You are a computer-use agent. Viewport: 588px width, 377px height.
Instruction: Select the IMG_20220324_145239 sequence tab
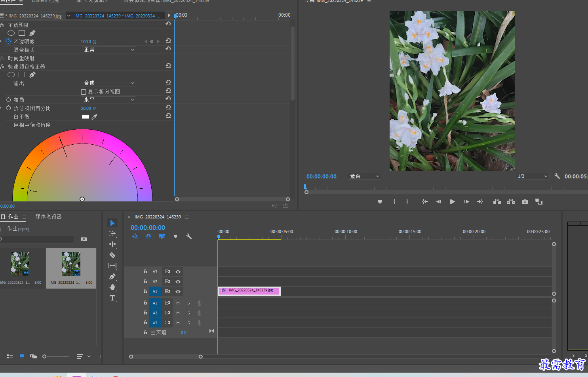(x=158, y=217)
